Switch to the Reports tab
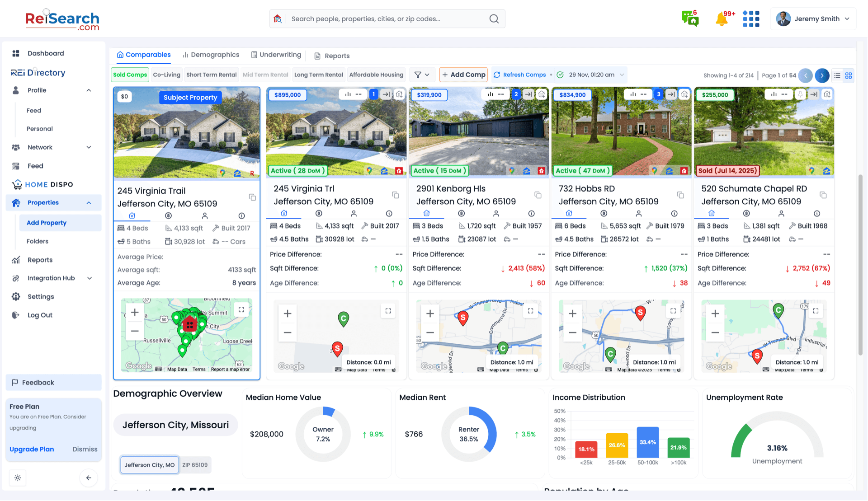Viewport: 868px width, 501px height. pyautogui.click(x=332, y=56)
